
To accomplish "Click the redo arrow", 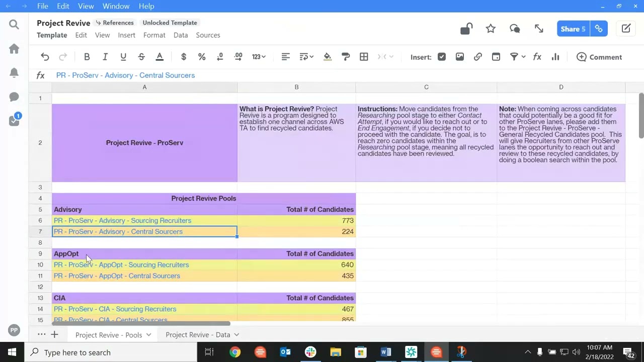I will [63, 57].
